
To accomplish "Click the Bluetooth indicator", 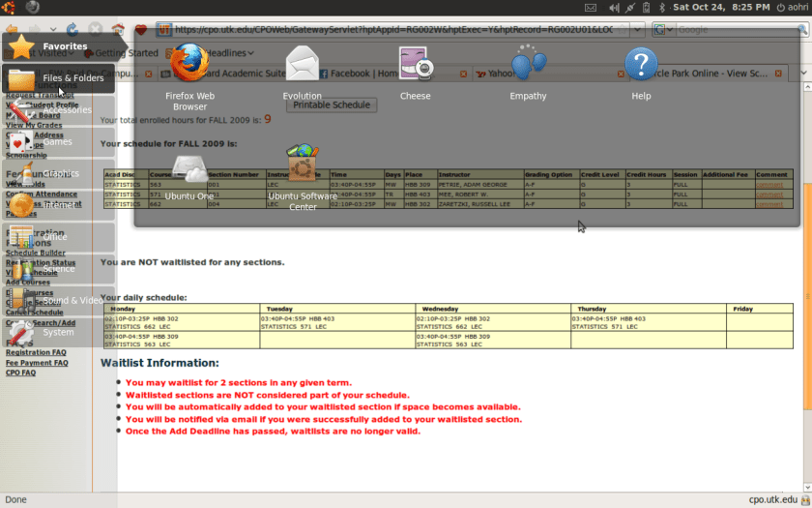I will [662, 8].
